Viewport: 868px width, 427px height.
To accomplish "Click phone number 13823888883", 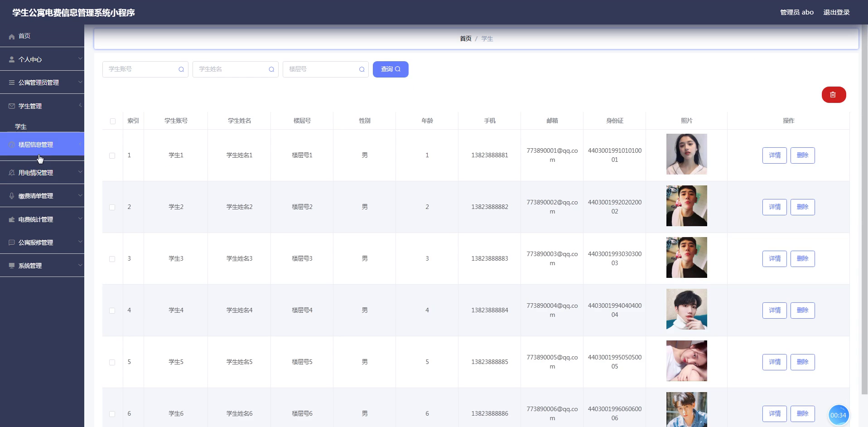I will click(490, 258).
